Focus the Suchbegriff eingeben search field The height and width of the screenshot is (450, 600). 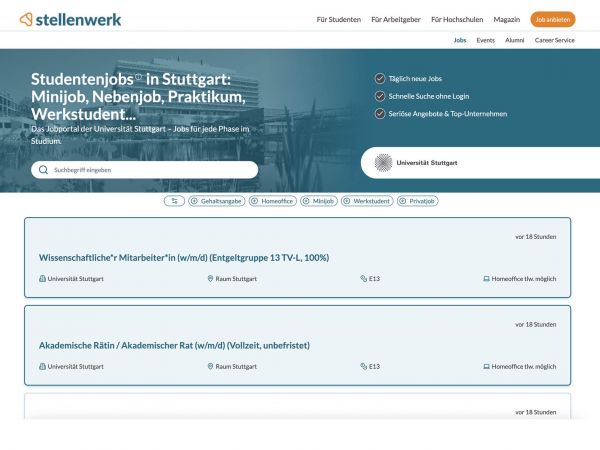(x=145, y=170)
